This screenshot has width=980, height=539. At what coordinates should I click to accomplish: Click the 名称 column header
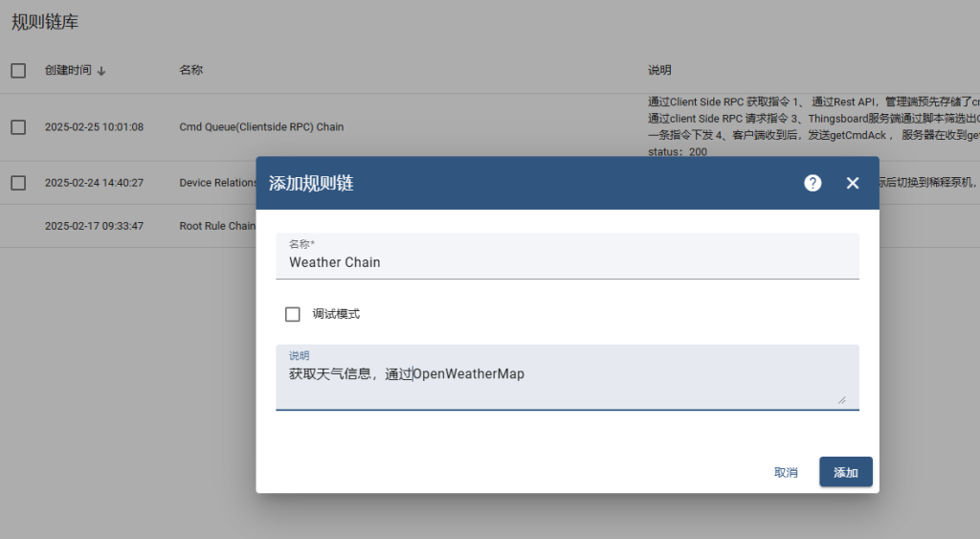pos(190,70)
